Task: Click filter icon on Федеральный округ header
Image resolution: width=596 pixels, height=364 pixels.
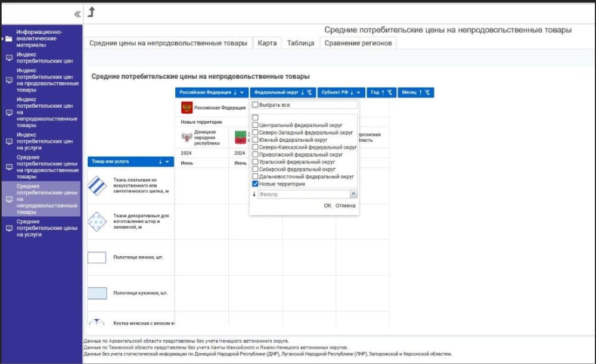Action: [x=310, y=93]
